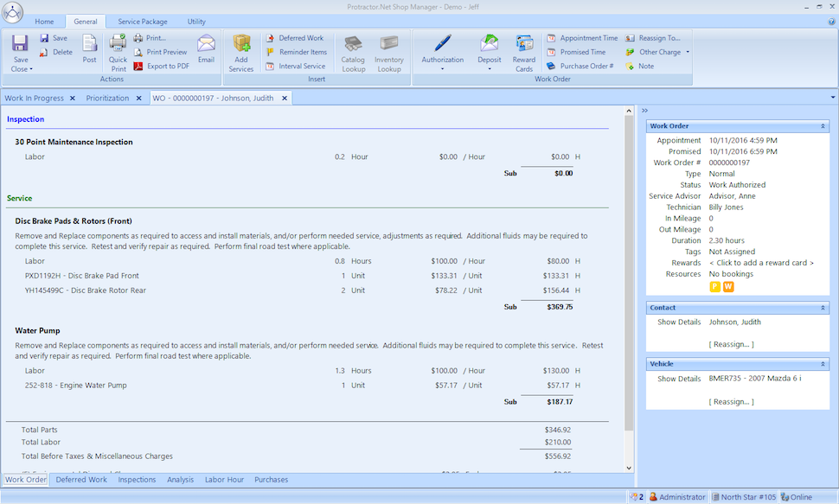Click the Add Services icon
Viewport: 839px width, 504px height.
point(241,43)
